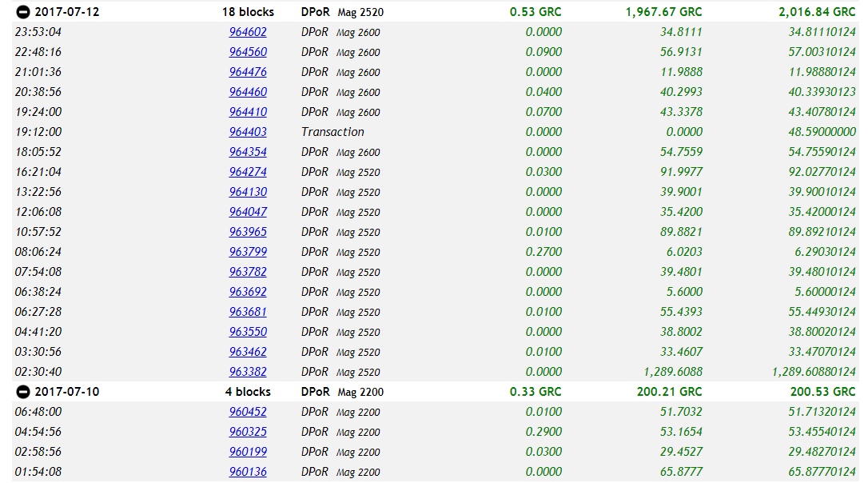
Task: Select the 23:53:04 timestamp
Action: [x=38, y=32]
